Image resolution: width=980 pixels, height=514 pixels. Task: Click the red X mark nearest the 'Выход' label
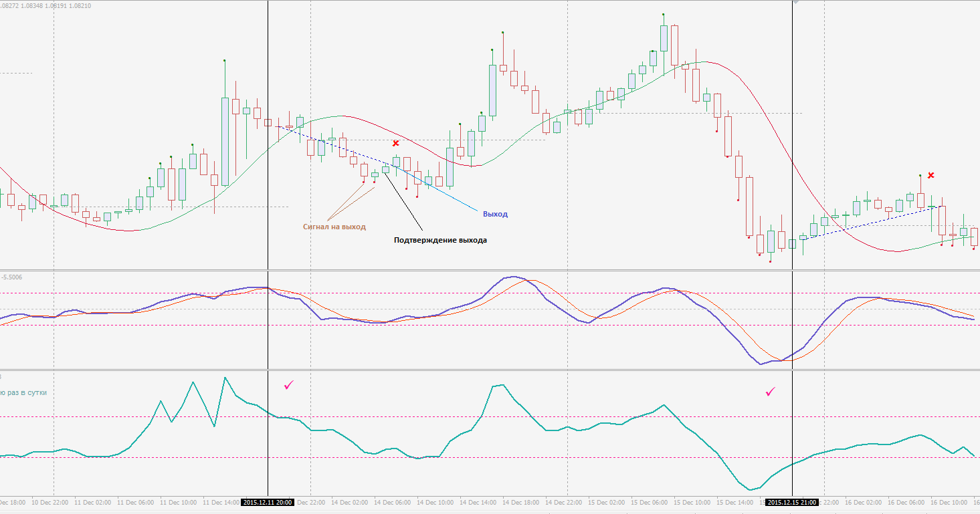point(395,143)
